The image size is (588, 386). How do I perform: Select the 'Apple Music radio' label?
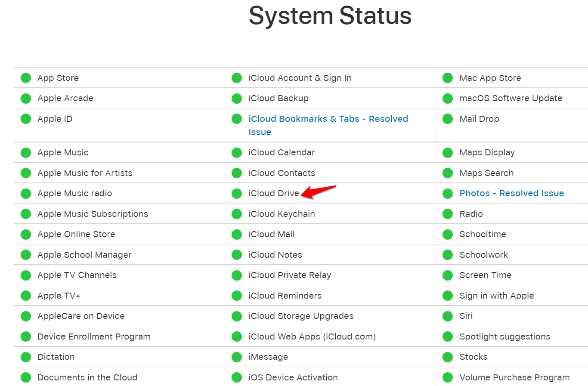(74, 193)
